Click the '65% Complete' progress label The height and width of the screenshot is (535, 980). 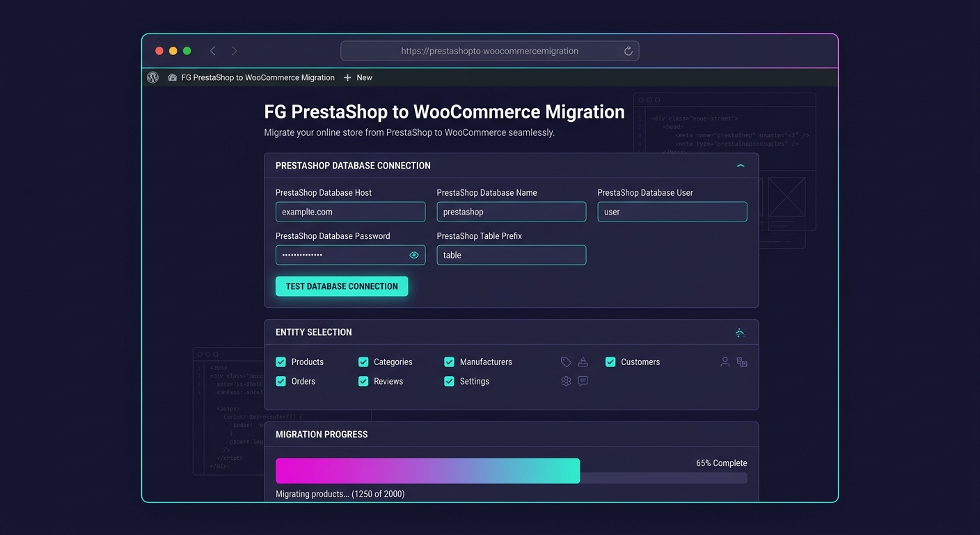pyautogui.click(x=722, y=463)
